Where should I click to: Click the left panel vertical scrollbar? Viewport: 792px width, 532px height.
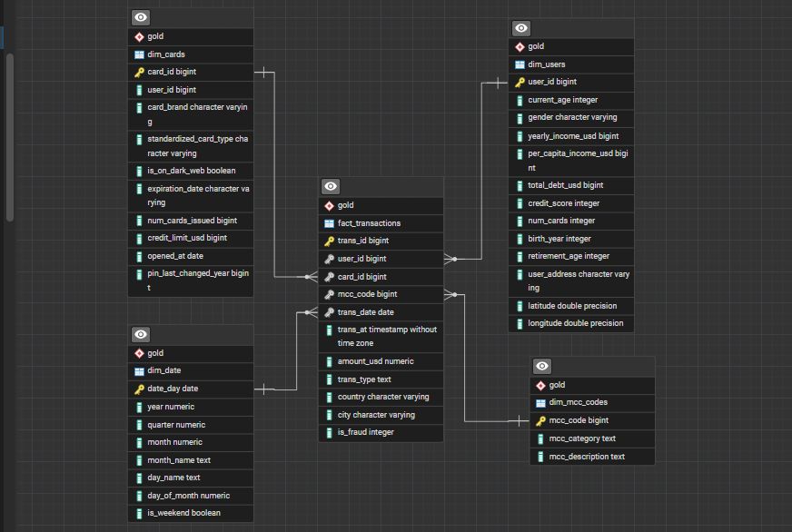10,136
